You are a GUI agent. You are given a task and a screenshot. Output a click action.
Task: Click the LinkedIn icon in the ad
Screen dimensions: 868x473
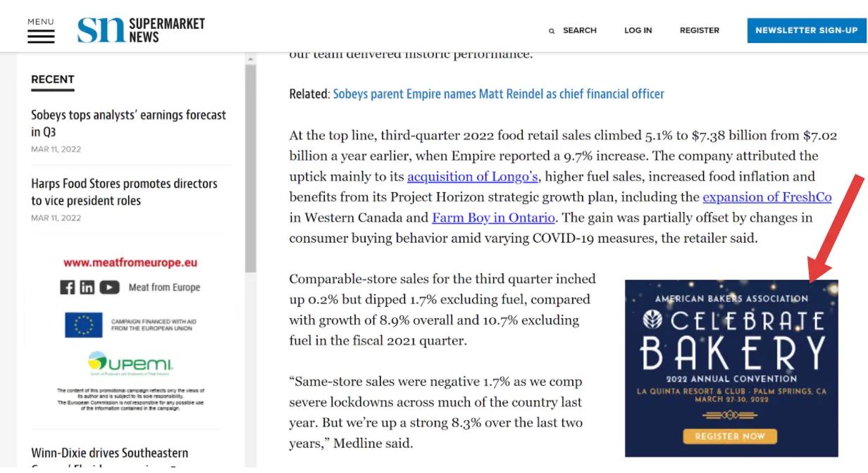87,287
